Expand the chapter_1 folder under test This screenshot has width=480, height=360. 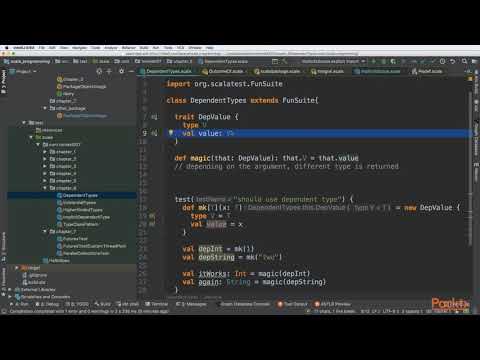tap(45, 152)
